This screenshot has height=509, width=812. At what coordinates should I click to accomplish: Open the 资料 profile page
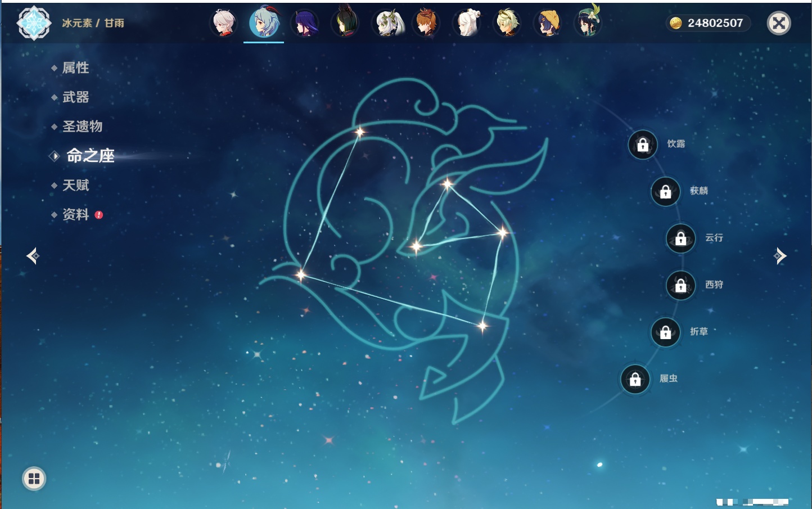point(75,214)
